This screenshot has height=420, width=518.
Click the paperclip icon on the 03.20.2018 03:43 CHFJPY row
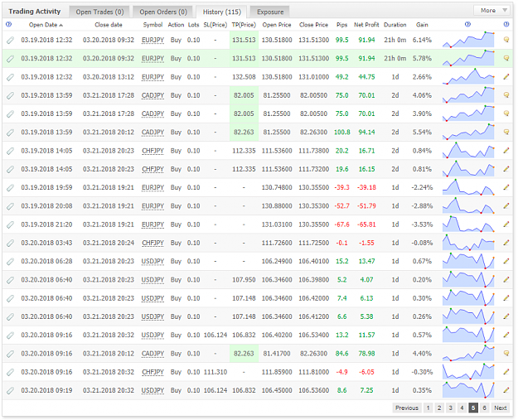tap(10, 243)
